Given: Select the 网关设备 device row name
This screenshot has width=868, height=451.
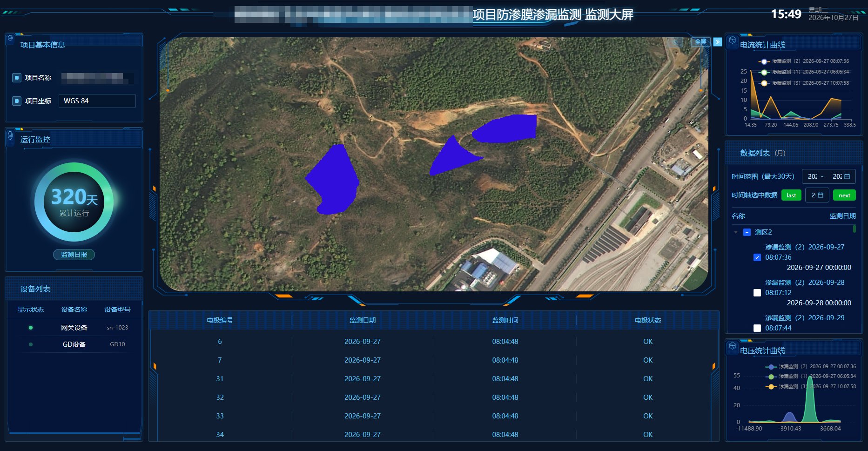Looking at the screenshot, I should [x=74, y=328].
